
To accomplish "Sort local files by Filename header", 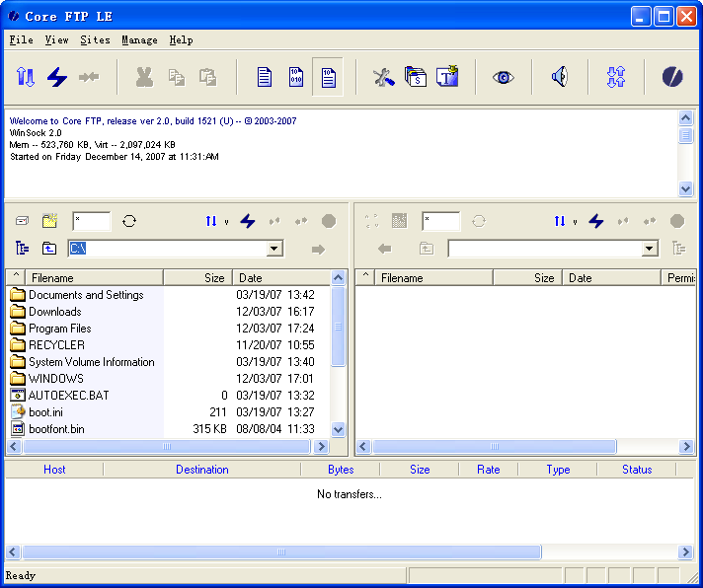I will 95,277.
